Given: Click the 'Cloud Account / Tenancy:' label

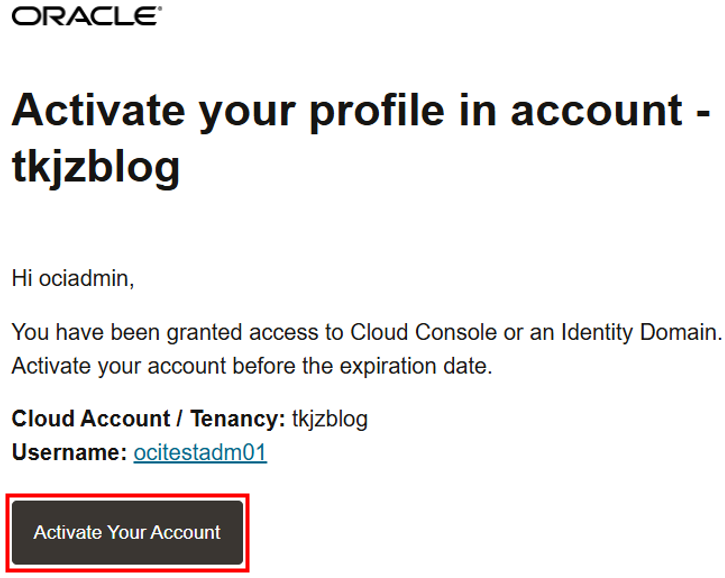Looking at the screenshot, I should point(148,419).
